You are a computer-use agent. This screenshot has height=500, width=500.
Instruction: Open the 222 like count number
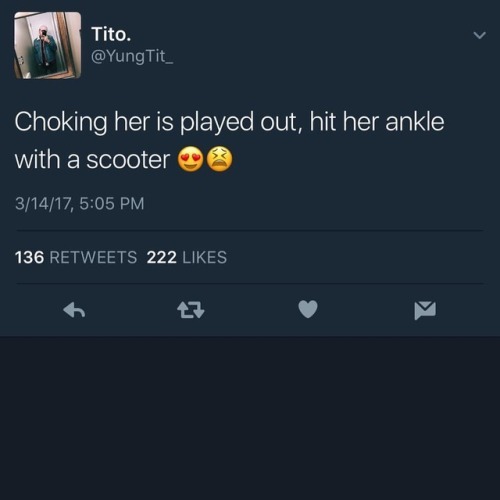tap(162, 257)
